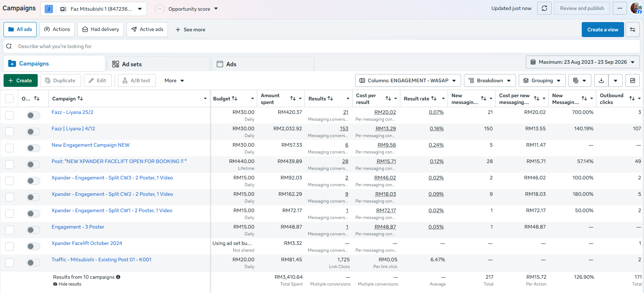
Task: Sort by Cost per result arrows
Action: tap(388, 99)
